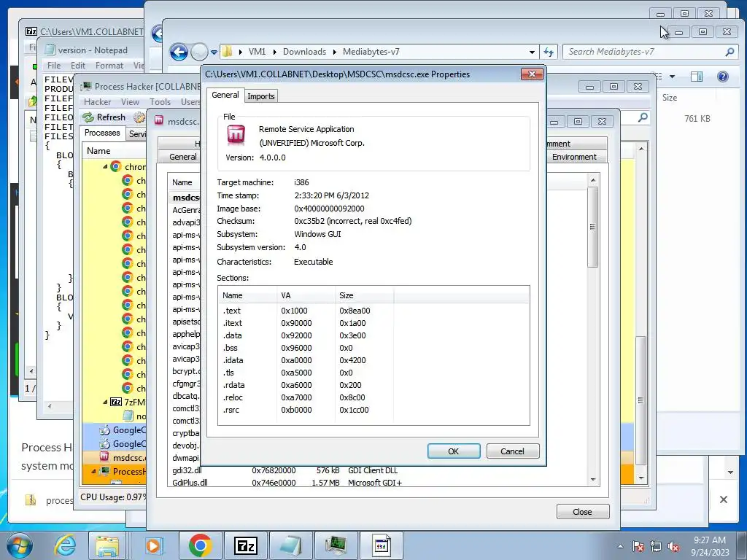Click Refresh in Process Hacker toolbar
The image size is (747, 560).
coord(104,117)
